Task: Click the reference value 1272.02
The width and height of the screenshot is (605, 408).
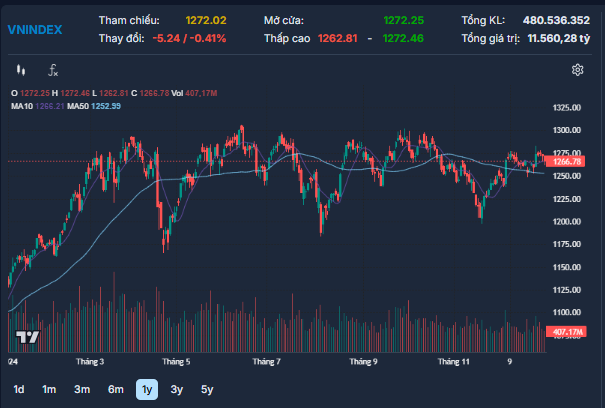Action: [206, 20]
